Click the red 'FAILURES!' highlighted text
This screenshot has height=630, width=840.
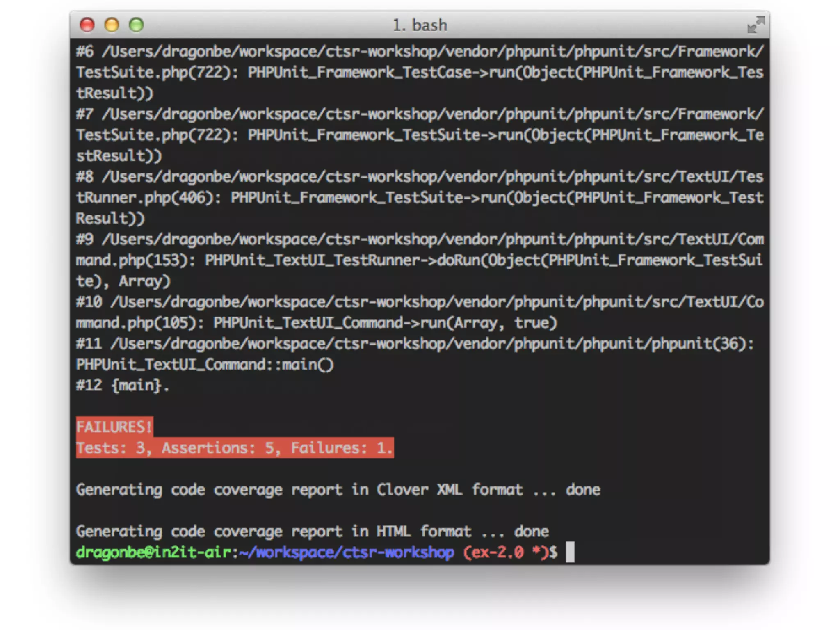click(114, 427)
